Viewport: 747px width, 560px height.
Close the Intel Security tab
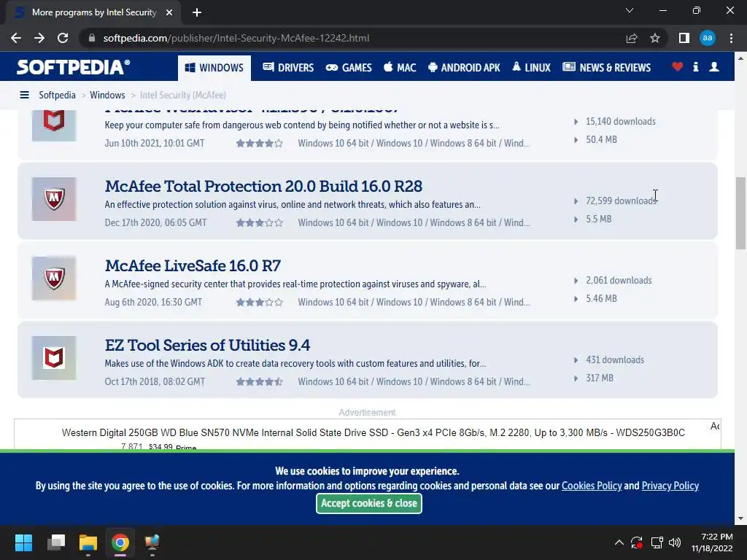point(169,12)
